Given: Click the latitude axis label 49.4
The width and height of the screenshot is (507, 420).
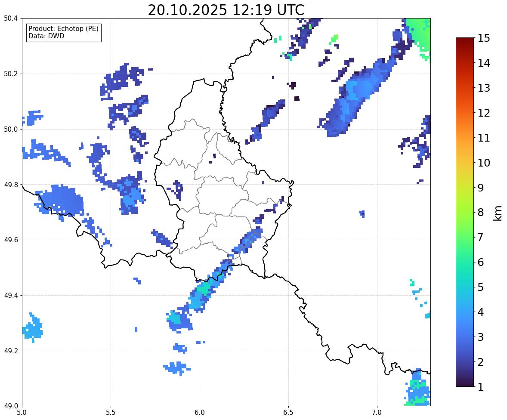Looking at the screenshot, I should tap(10, 295).
